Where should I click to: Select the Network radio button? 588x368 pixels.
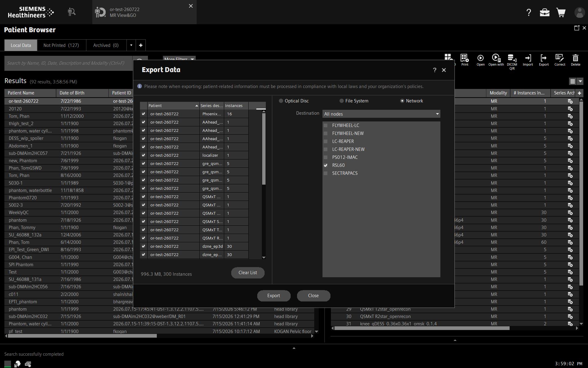coord(402,101)
